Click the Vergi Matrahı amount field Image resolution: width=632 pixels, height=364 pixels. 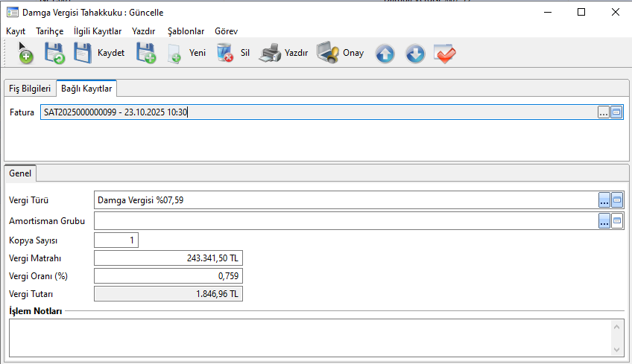(168, 258)
